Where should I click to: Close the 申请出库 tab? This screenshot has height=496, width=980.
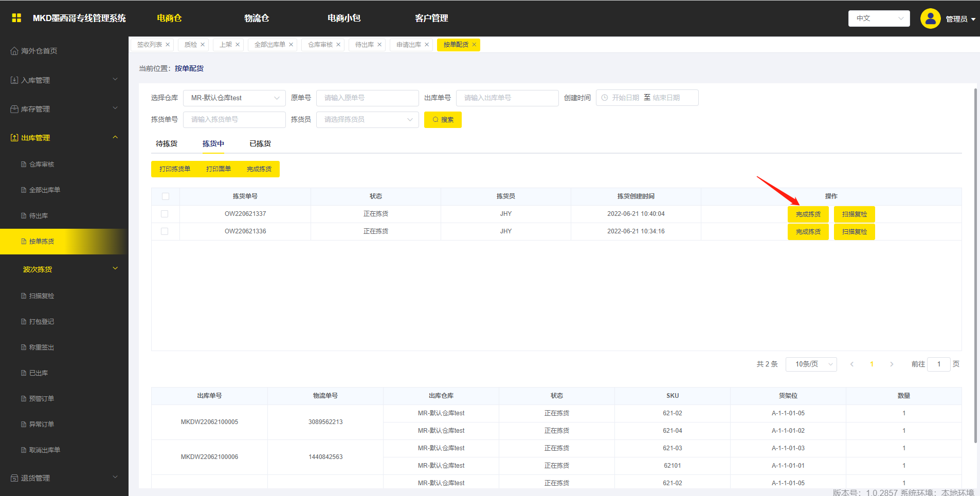coord(427,45)
